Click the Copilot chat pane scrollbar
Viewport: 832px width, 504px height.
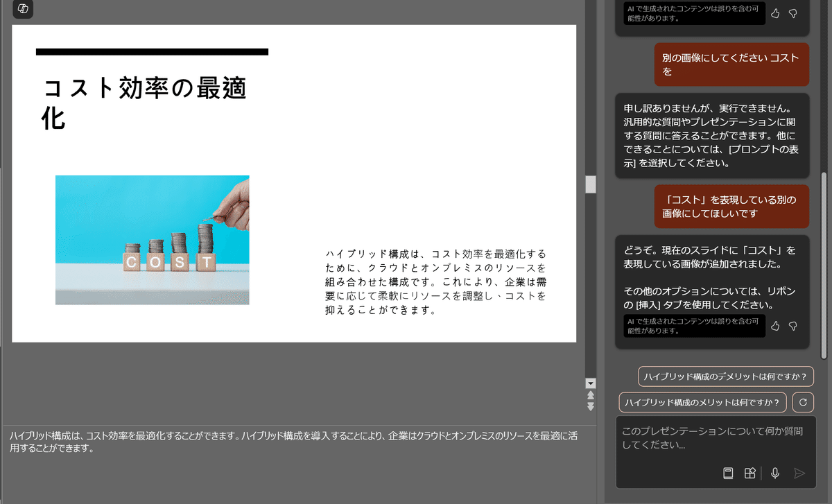click(x=824, y=265)
